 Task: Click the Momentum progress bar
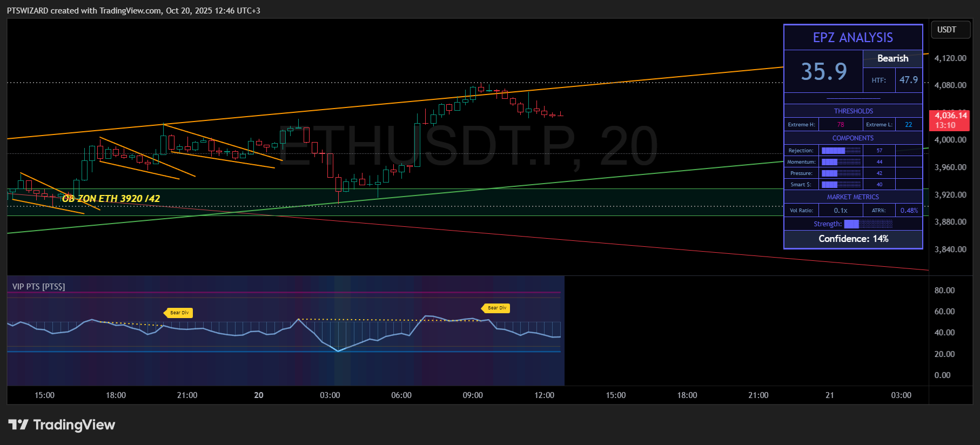tap(841, 162)
